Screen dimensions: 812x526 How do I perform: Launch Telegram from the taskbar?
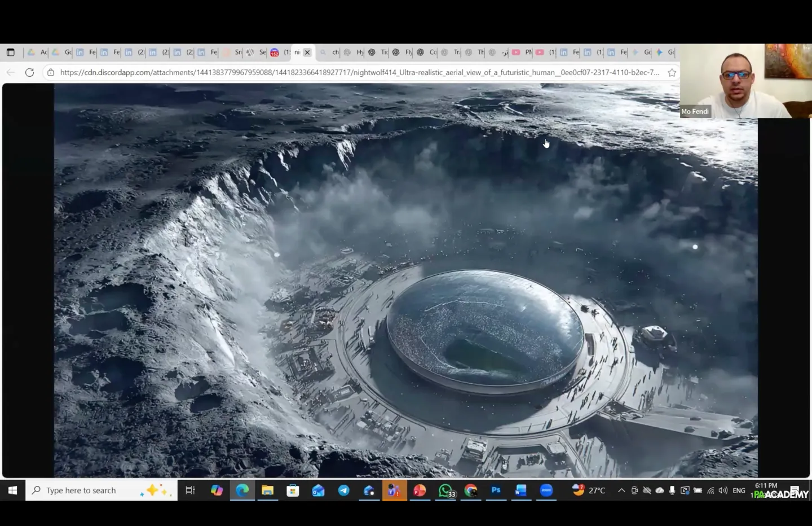[x=343, y=490]
